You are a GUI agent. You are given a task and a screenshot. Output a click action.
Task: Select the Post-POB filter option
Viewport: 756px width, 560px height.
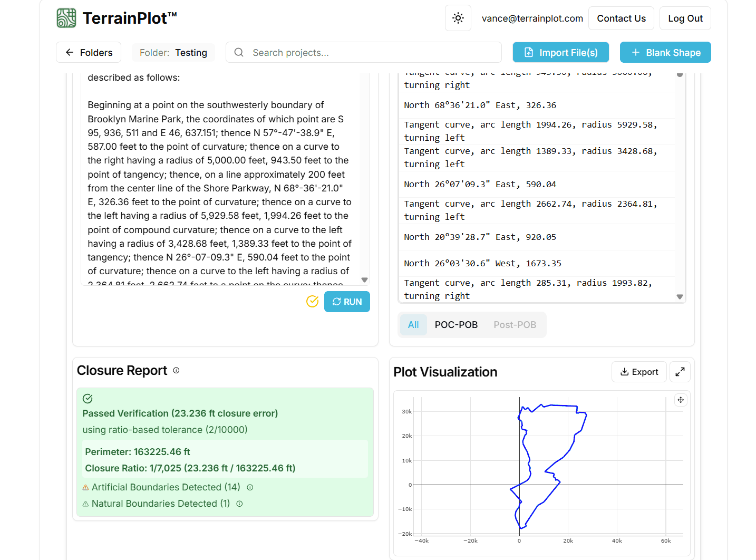[515, 325]
